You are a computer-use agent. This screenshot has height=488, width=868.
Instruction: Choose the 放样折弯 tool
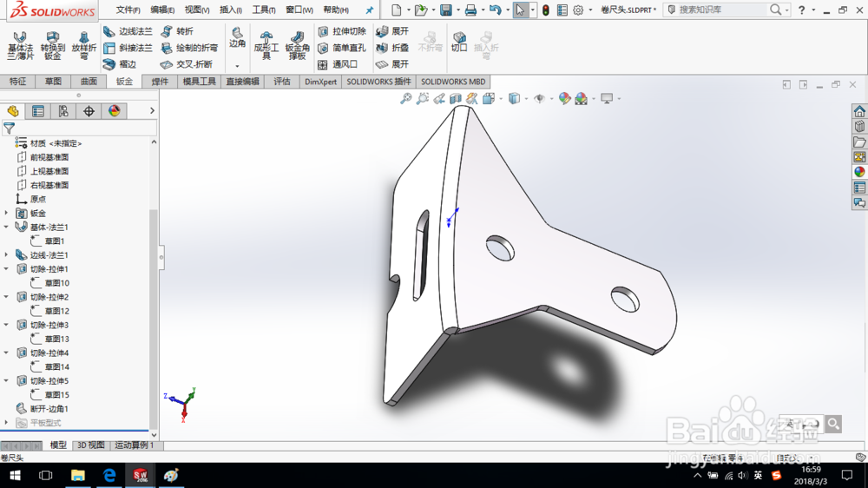(83, 45)
